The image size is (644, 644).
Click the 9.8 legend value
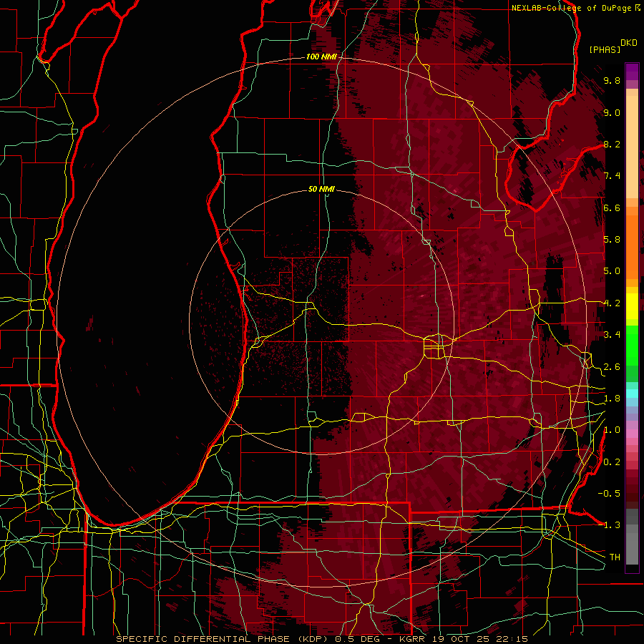click(x=612, y=80)
